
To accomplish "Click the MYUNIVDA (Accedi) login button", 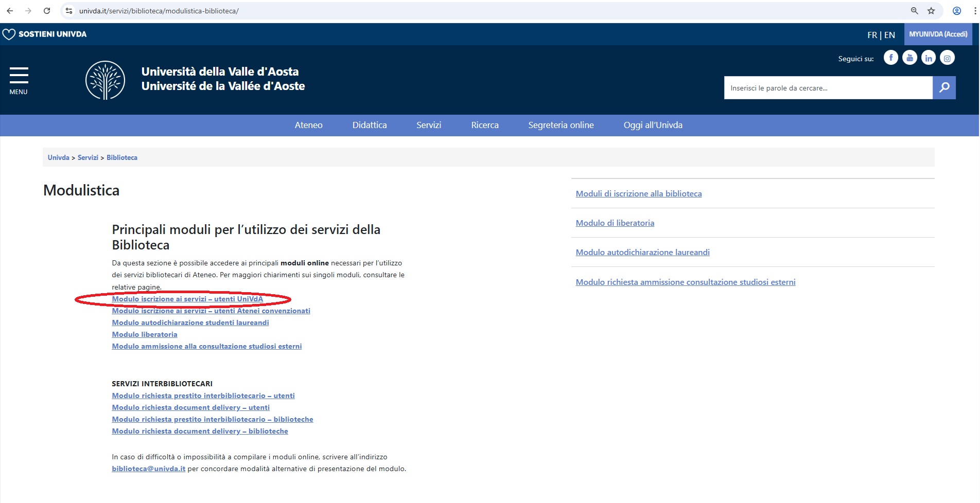I will click(x=938, y=34).
